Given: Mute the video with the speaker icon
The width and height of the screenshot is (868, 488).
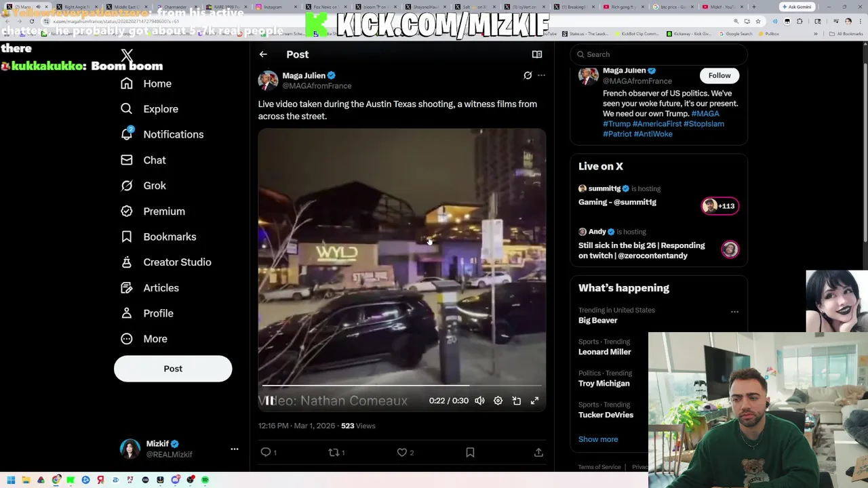Looking at the screenshot, I should pos(479,401).
